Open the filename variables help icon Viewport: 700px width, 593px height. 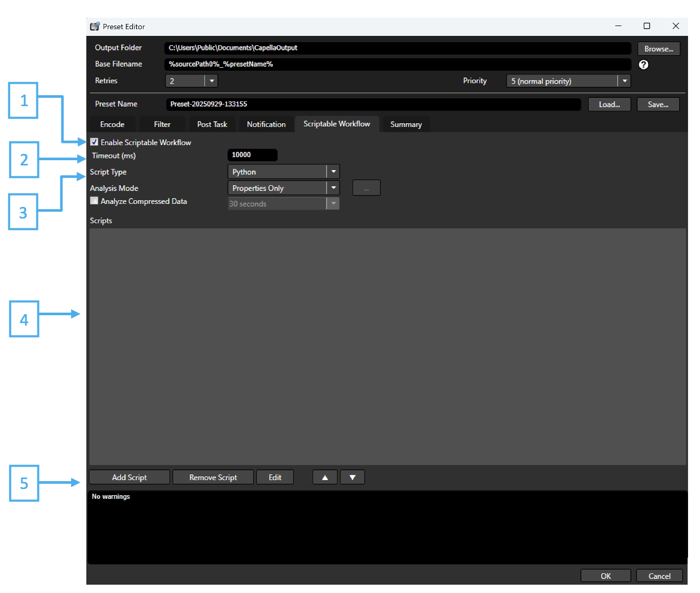point(644,65)
